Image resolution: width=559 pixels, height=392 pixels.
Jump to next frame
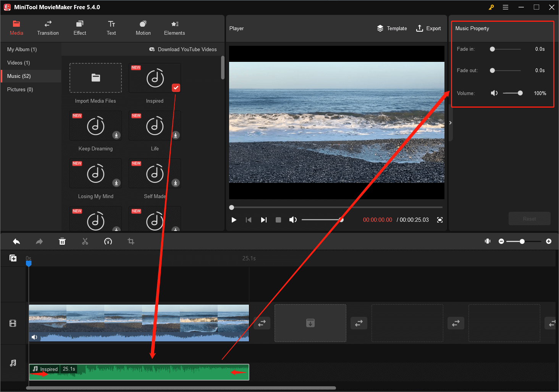click(x=263, y=220)
